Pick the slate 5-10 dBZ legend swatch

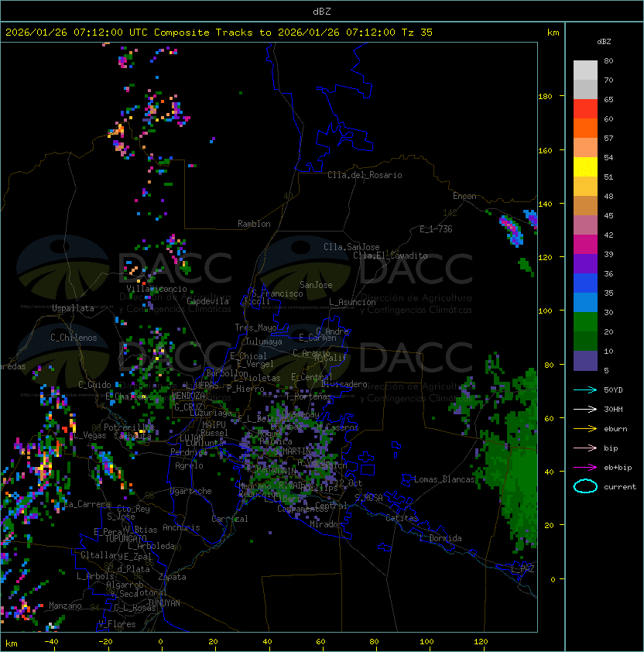[585, 361]
